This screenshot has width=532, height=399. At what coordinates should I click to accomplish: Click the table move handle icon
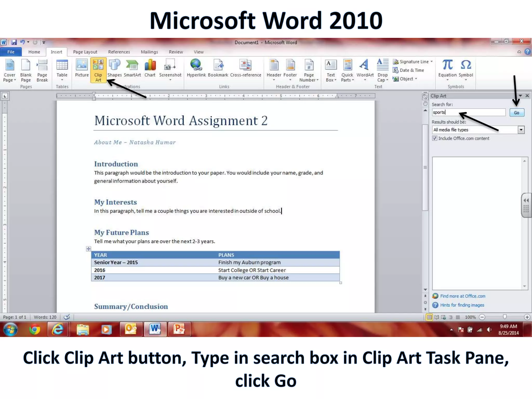89,249
